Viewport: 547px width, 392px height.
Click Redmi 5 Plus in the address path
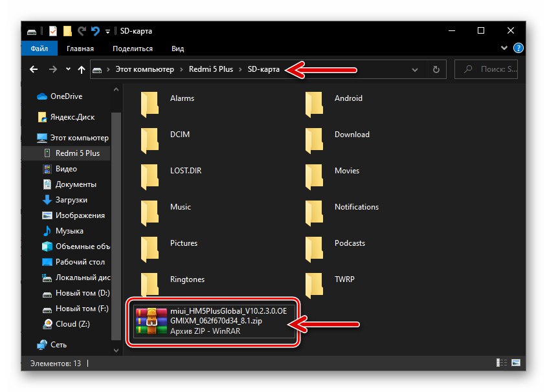[x=210, y=69]
